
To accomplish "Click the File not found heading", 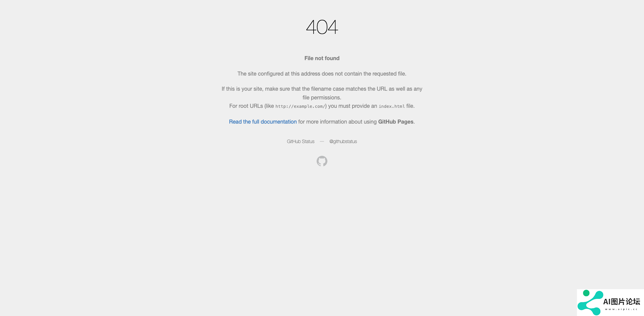I will (322, 58).
